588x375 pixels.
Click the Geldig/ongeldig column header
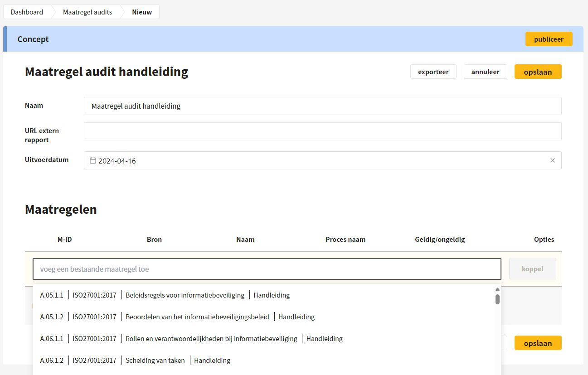pyautogui.click(x=440, y=239)
